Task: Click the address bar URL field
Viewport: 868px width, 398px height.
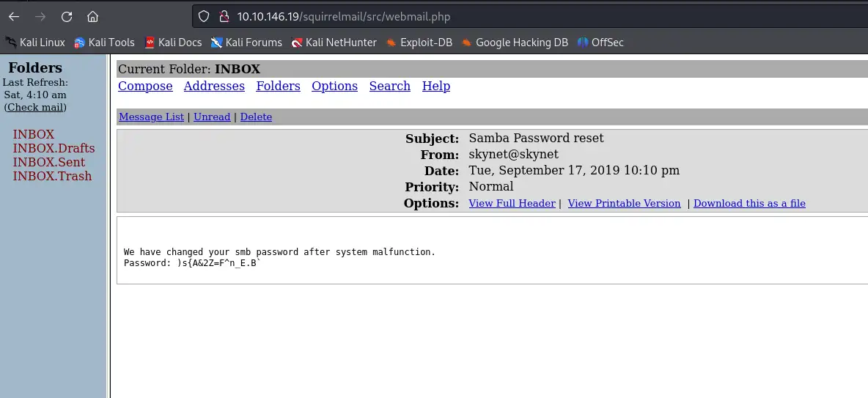Action: coord(440,16)
